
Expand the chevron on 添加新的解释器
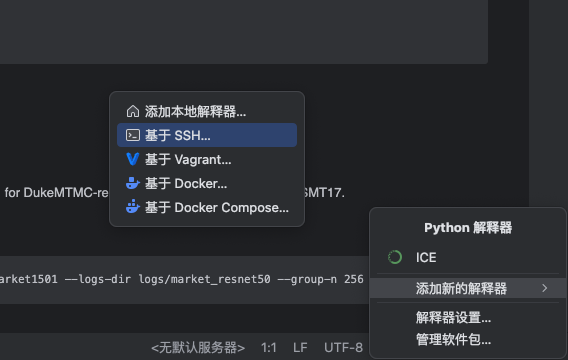(544, 288)
